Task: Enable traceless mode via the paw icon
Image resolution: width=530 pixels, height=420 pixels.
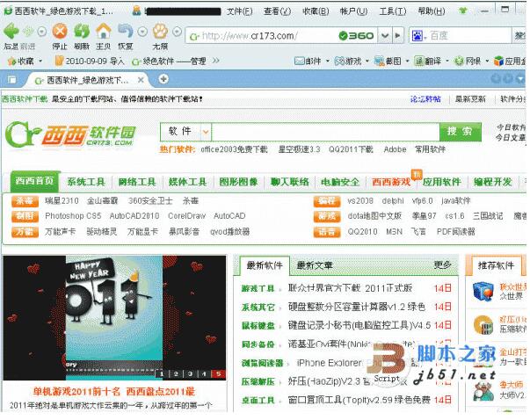Action: (x=160, y=32)
